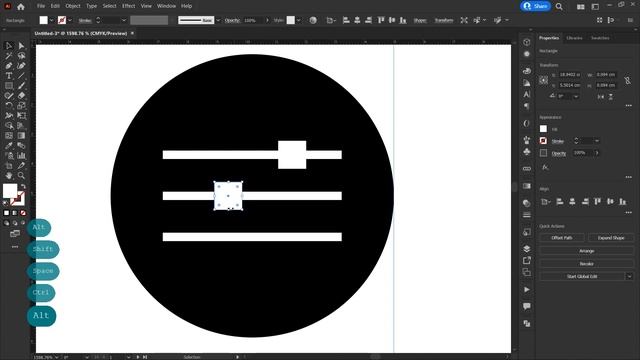
Task: Select the Hand tool
Action: click(x=9, y=176)
